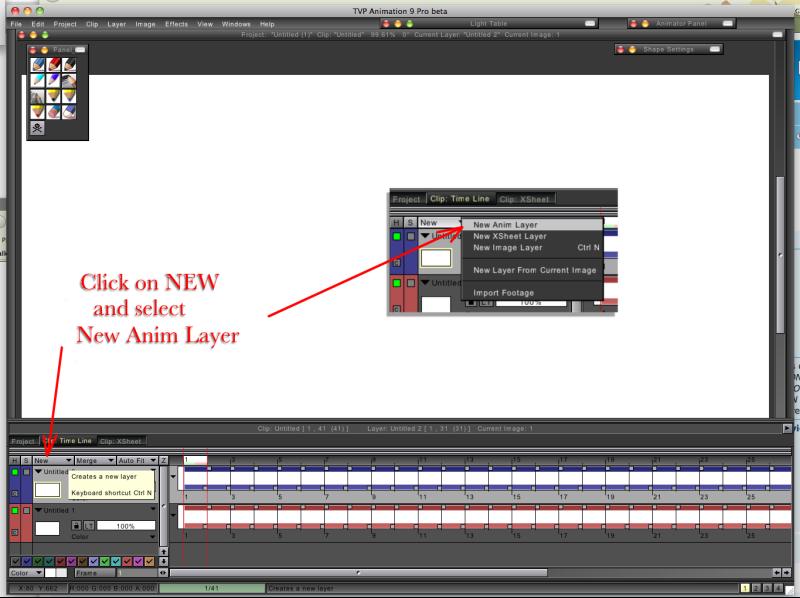Toggle the S checkbox of Untitled 2 layer
Screen dimensions: 800x598
point(26,472)
